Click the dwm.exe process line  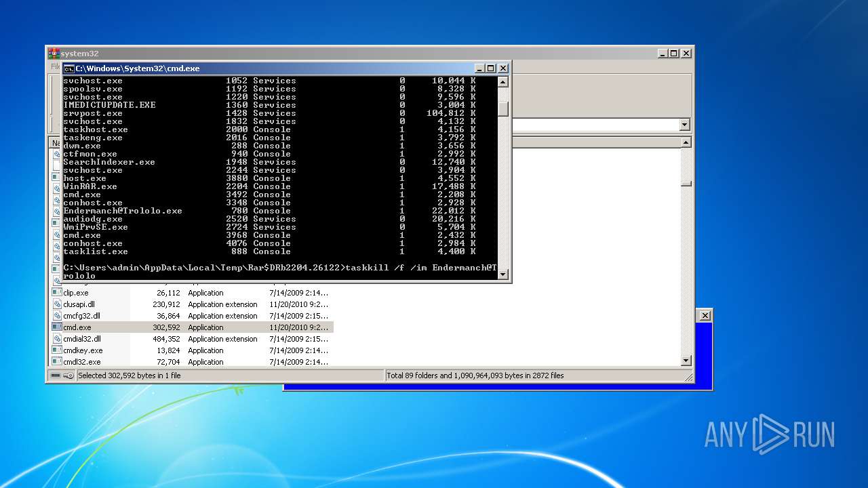click(x=269, y=146)
